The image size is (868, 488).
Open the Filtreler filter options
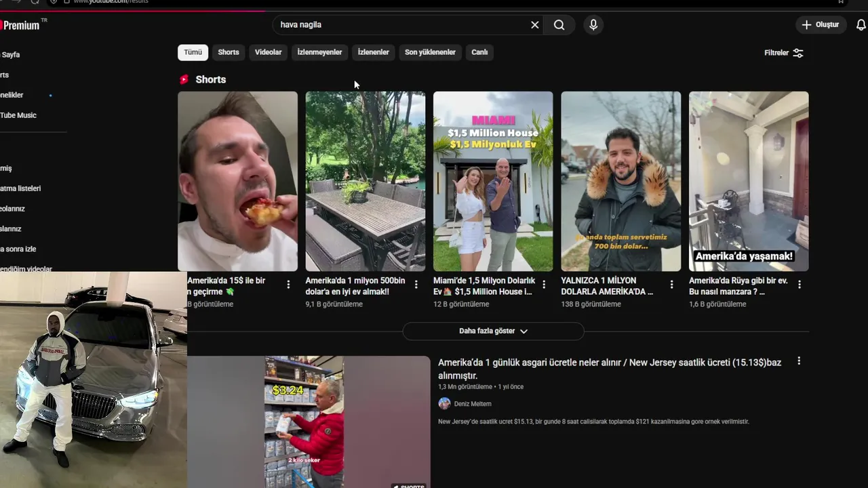784,53
